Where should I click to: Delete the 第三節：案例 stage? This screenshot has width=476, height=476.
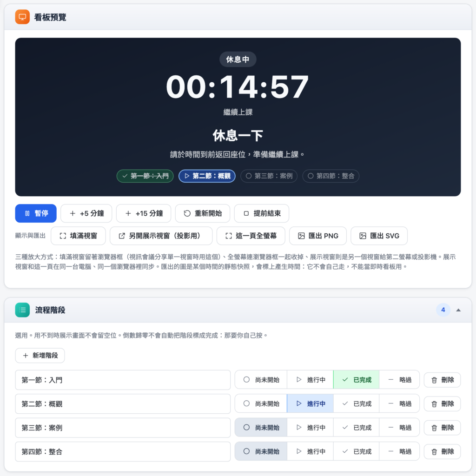(443, 428)
